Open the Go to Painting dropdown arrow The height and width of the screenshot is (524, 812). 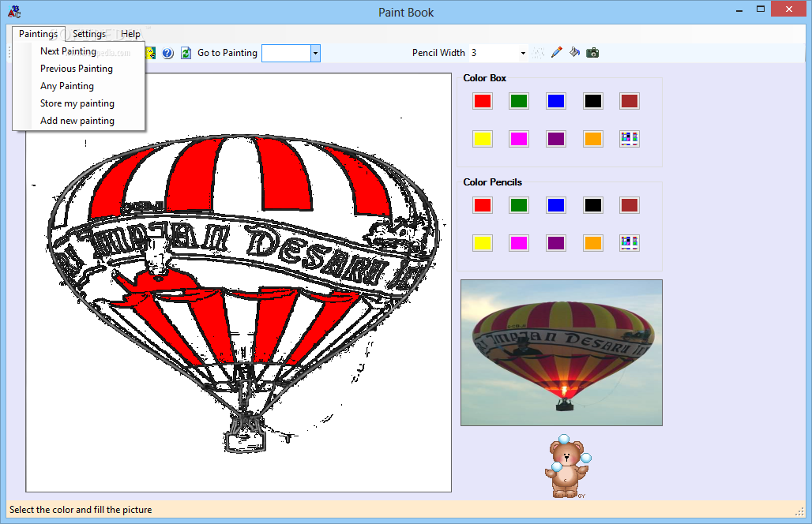(x=315, y=53)
